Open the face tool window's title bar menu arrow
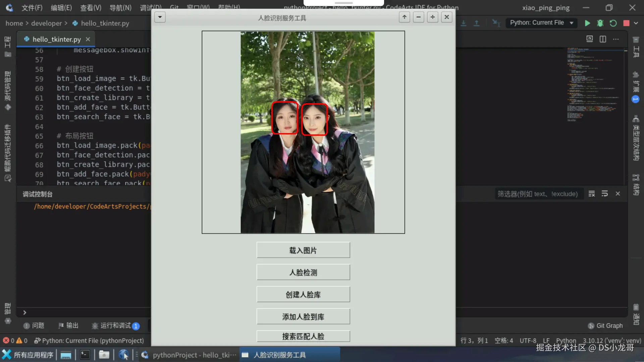Viewport: 644px width, 362px height. (160, 17)
